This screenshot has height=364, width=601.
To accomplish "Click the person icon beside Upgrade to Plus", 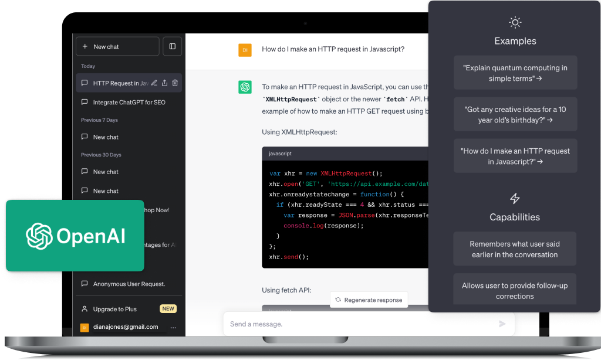I will coord(85,308).
